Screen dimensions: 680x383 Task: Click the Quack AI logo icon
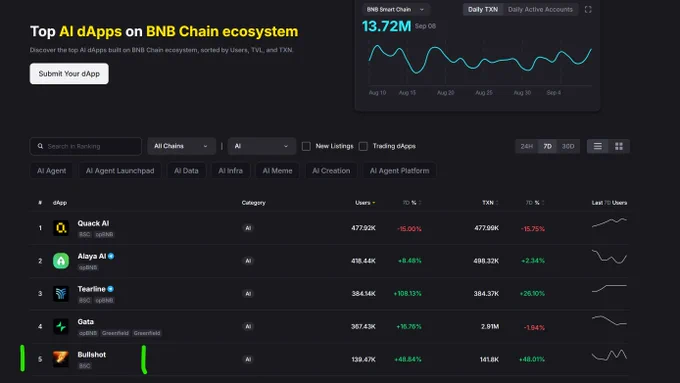coord(61,228)
